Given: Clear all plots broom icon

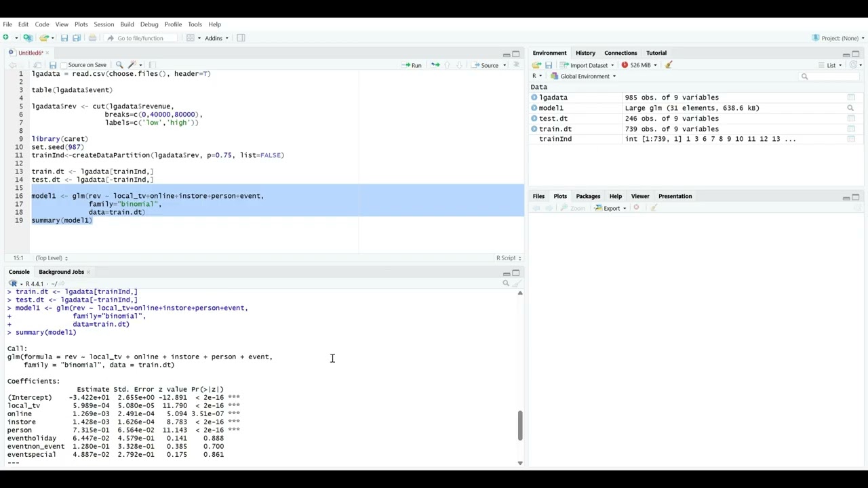Looking at the screenshot, I should click(x=654, y=208).
